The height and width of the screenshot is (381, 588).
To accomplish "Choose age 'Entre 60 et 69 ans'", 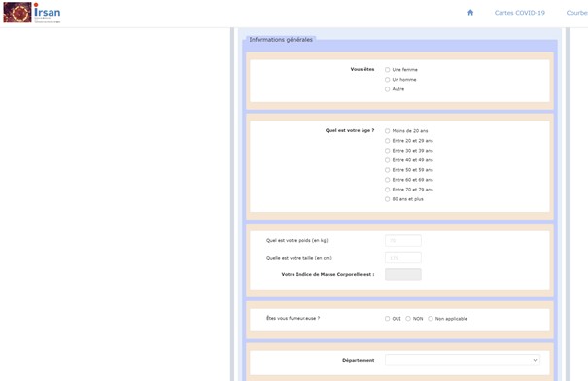I will [x=388, y=180].
